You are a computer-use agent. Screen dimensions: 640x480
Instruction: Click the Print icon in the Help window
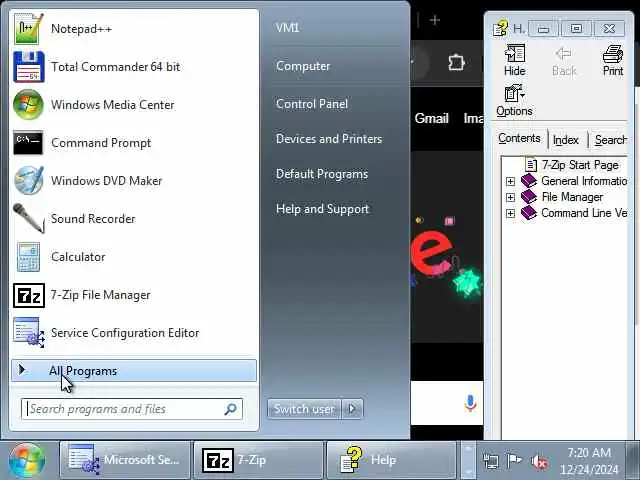click(x=613, y=60)
